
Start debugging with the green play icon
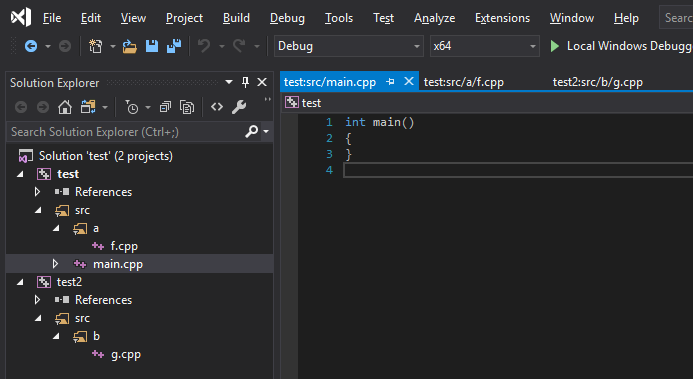pyautogui.click(x=555, y=46)
